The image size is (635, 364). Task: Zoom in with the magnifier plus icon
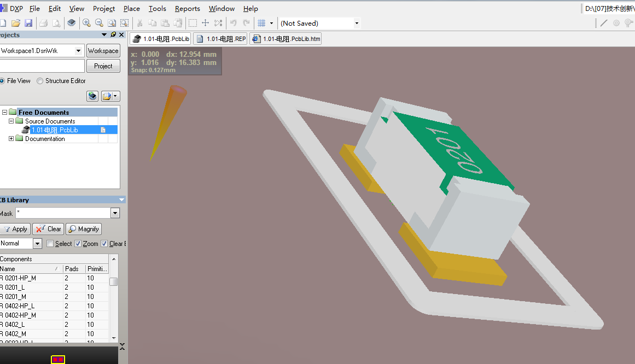[x=86, y=23]
